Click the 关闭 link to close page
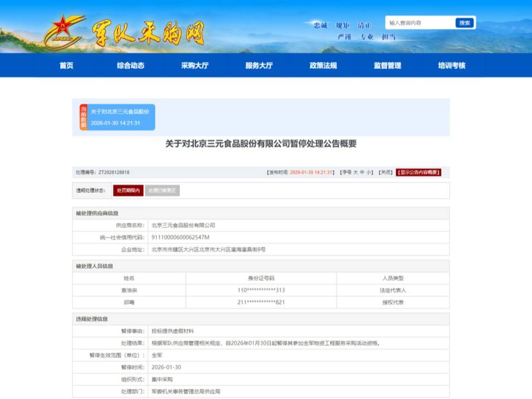This screenshot has width=532, height=399. pos(385,173)
